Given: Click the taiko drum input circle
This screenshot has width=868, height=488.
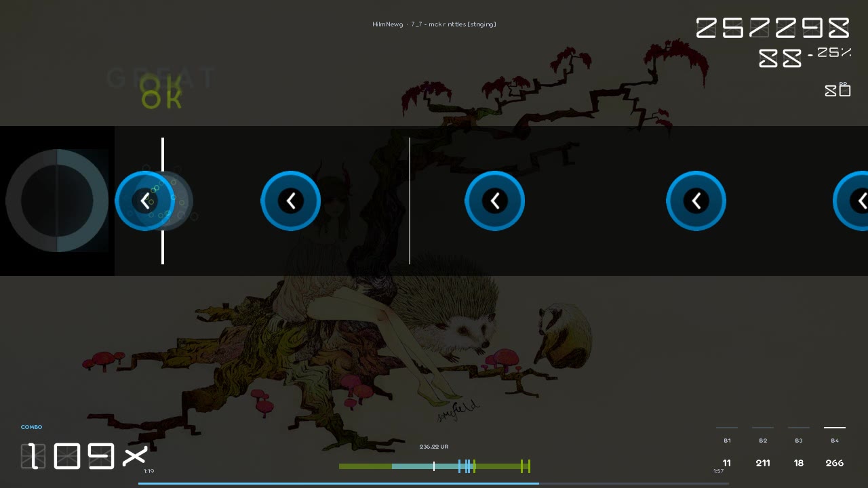Looking at the screenshot, I should coord(57,201).
